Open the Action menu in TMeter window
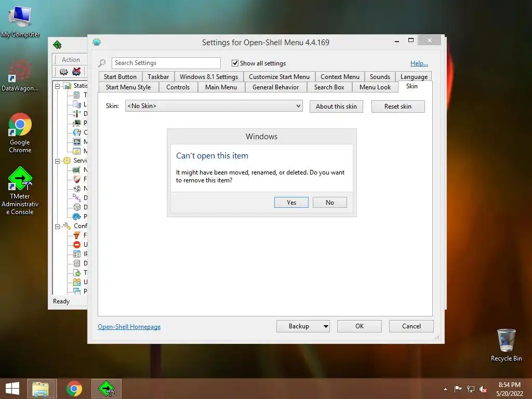 coord(71,60)
